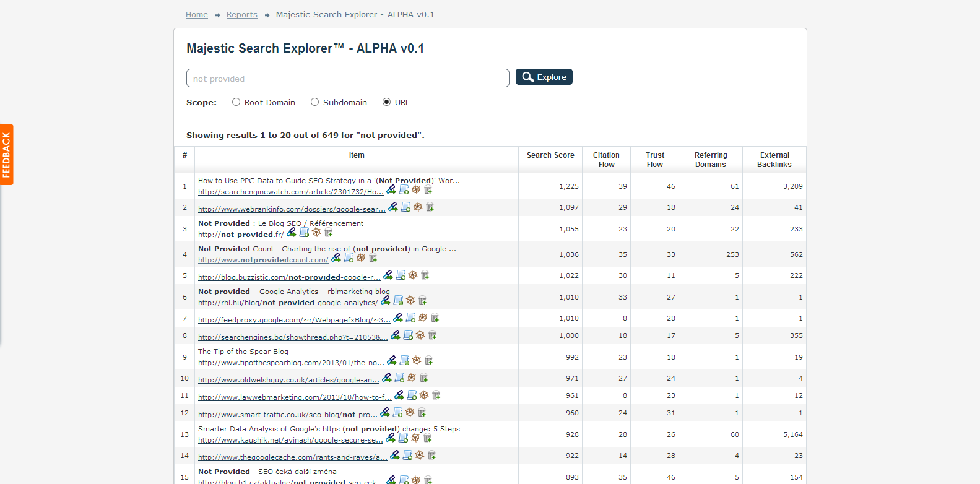Click scroll report icon for feedproxy.google.com result
Screen dimensions: 980x484
tap(410, 318)
